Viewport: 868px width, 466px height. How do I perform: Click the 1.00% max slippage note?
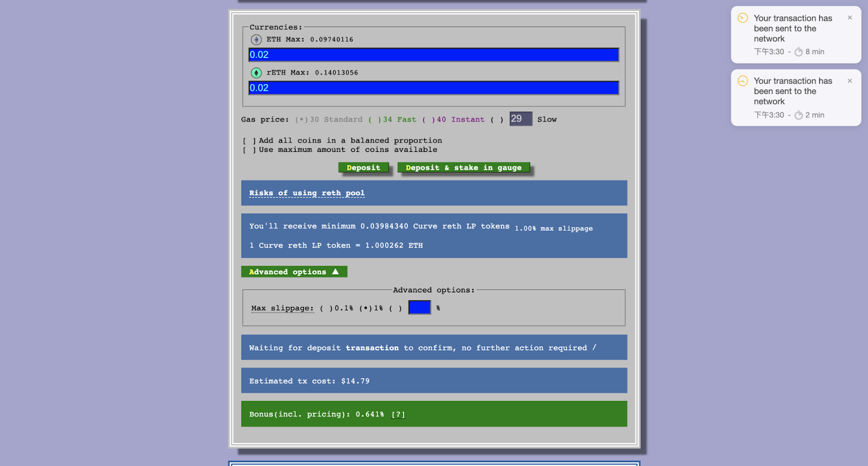(553, 228)
